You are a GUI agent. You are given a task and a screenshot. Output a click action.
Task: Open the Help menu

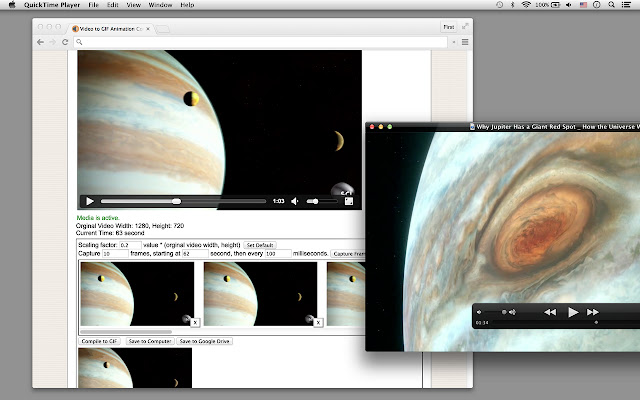click(x=187, y=5)
